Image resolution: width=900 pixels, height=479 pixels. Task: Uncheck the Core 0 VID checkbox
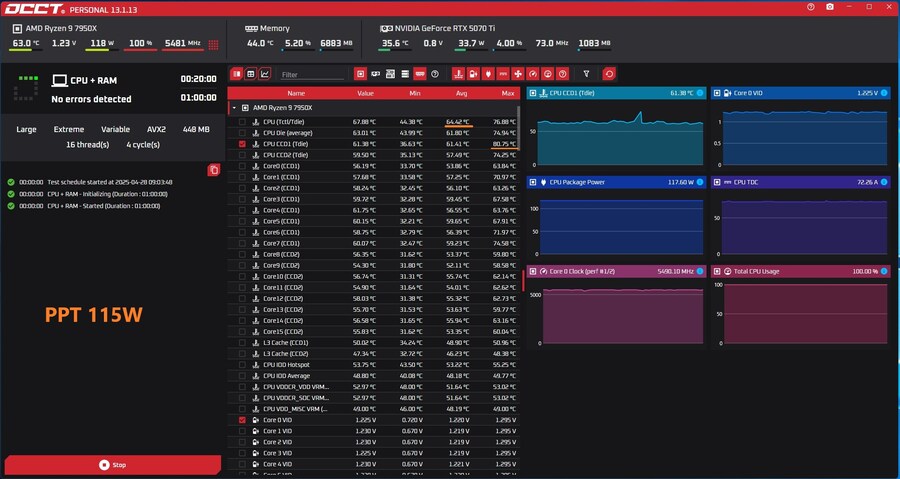click(x=242, y=420)
